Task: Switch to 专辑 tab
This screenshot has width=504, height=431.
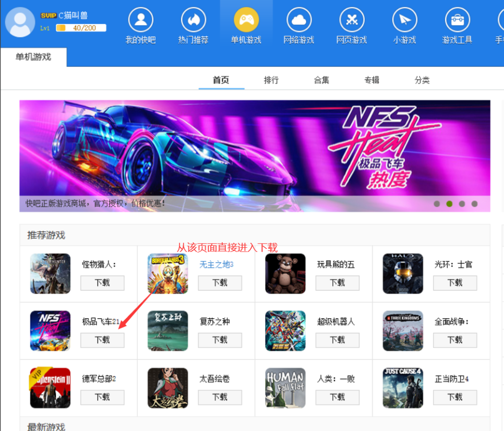Action: pos(372,80)
